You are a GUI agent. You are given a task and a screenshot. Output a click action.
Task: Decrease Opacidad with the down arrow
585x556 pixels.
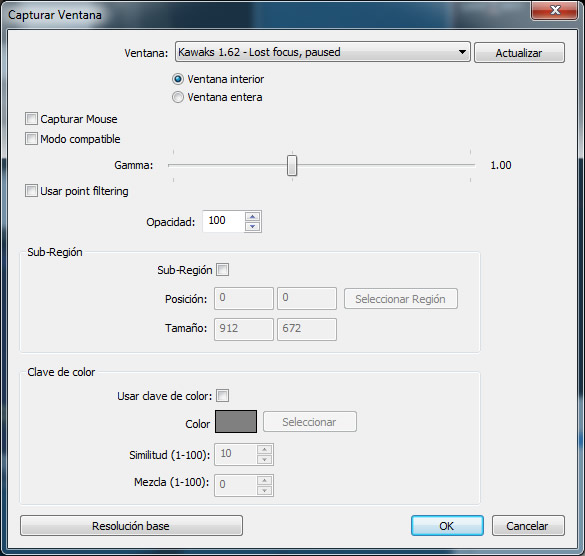coord(253,226)
